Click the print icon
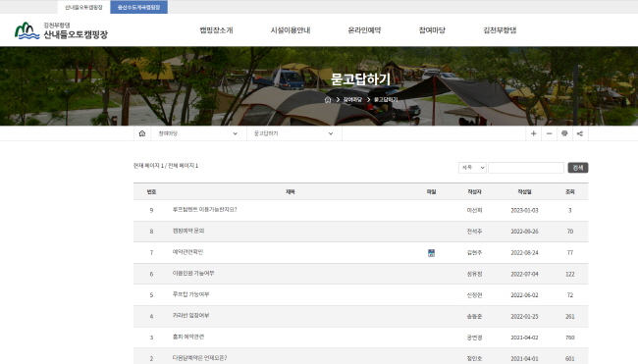The width and height of the screenshot is (638, 364). (564, 133)
